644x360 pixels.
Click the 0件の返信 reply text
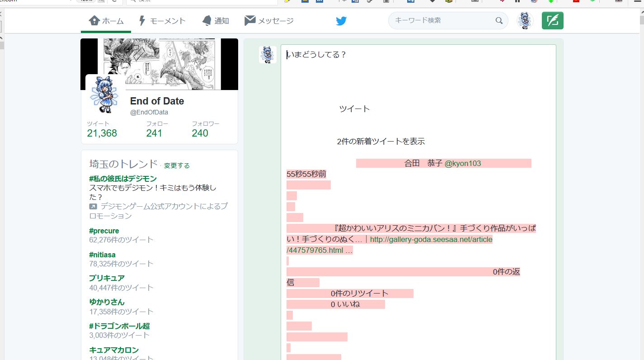403,277
